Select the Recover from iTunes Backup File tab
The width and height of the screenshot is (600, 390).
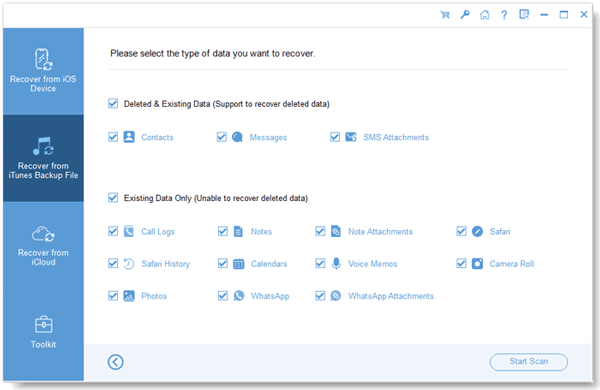(x=43, y=158)
